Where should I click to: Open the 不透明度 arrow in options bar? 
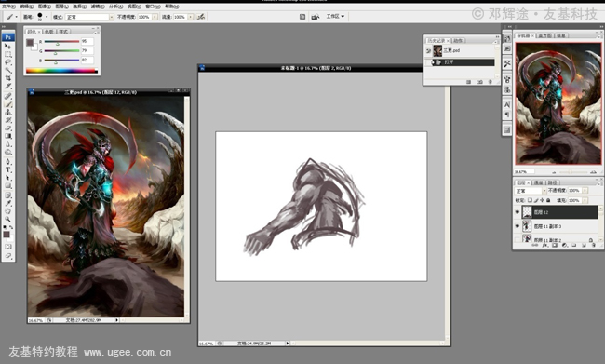(x=155, y=17)
